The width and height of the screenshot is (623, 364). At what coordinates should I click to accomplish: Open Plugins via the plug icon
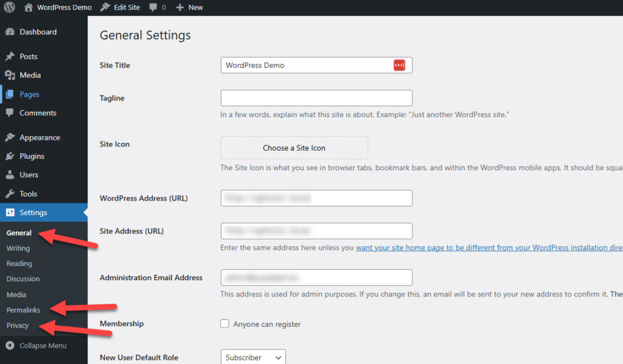coord(10,156)
